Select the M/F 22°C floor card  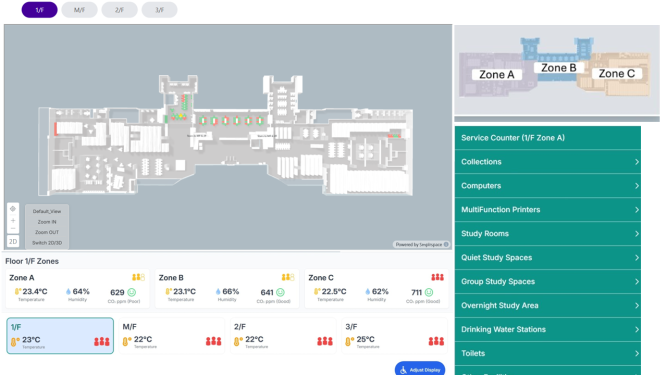171,336
